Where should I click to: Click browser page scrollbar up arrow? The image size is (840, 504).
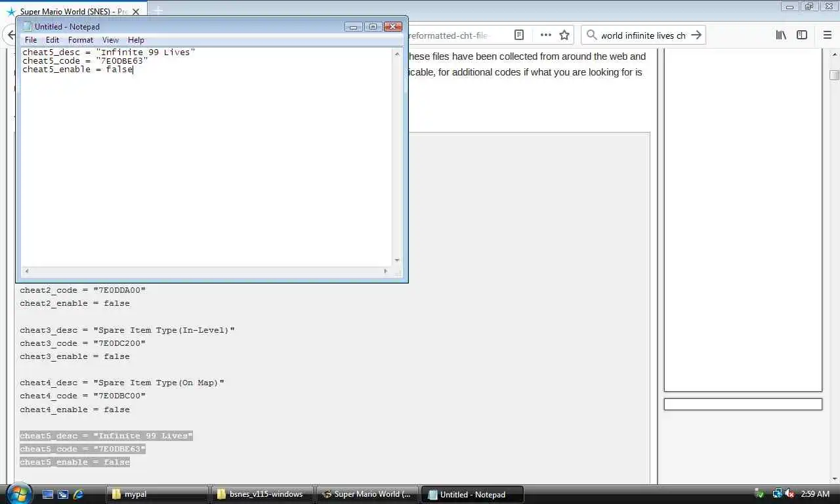[x=834, y=54]
